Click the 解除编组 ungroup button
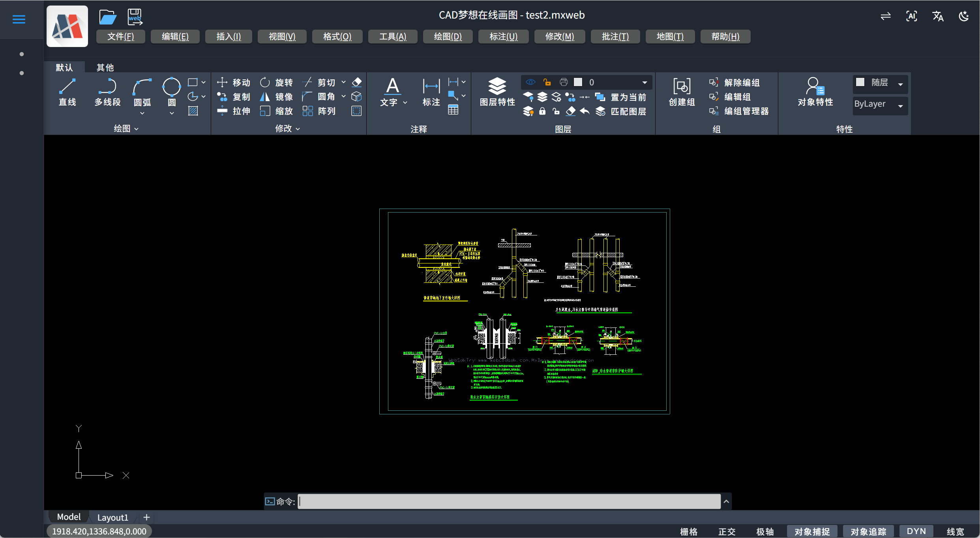The image size is (980, 538). [741, 83]
